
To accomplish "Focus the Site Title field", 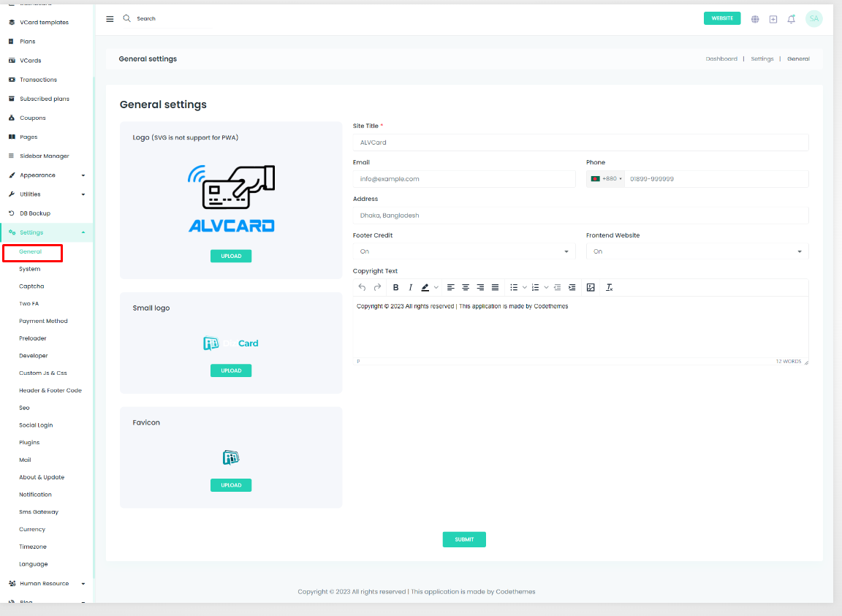I will pos(580,142).
